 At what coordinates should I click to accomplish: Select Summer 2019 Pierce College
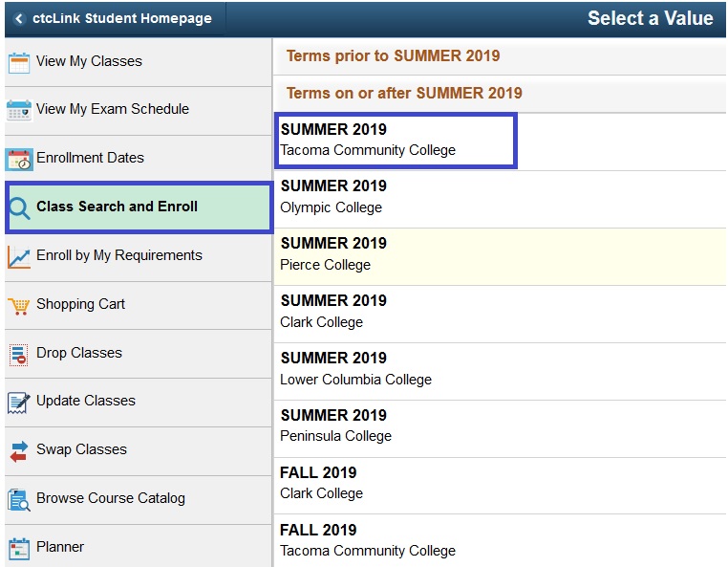pyautogui.click(x=500, y=256)
